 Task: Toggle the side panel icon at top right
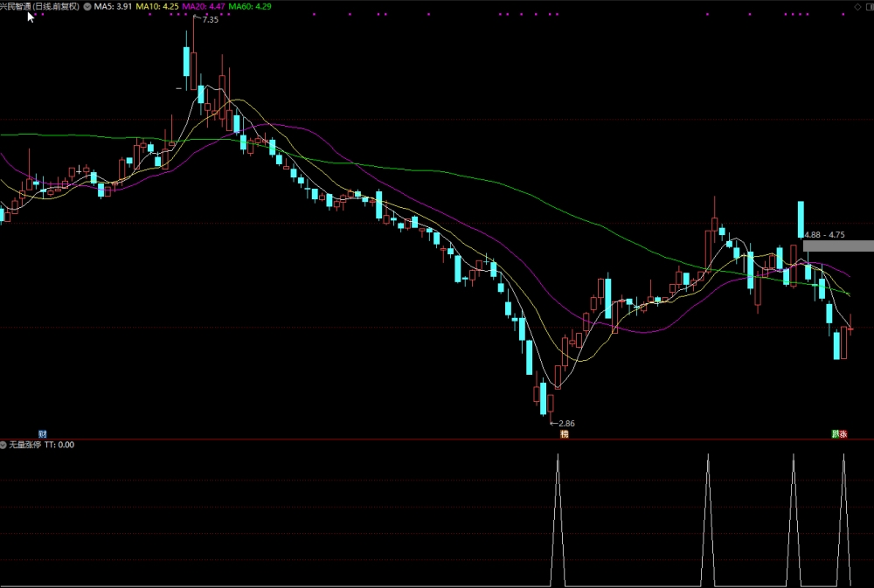[x=870, y=7]
